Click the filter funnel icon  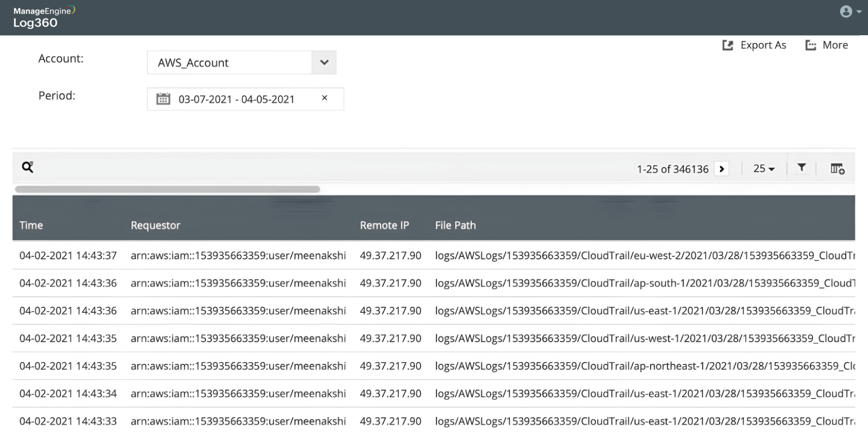(802, 168)
